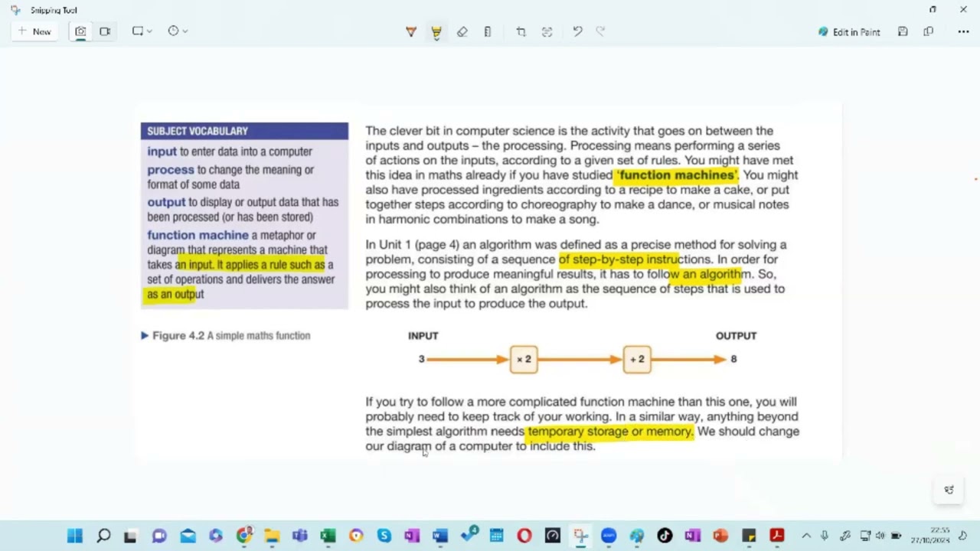Select the Ballpoint pen tool
The image size is (980, 551).
(411, 31)
